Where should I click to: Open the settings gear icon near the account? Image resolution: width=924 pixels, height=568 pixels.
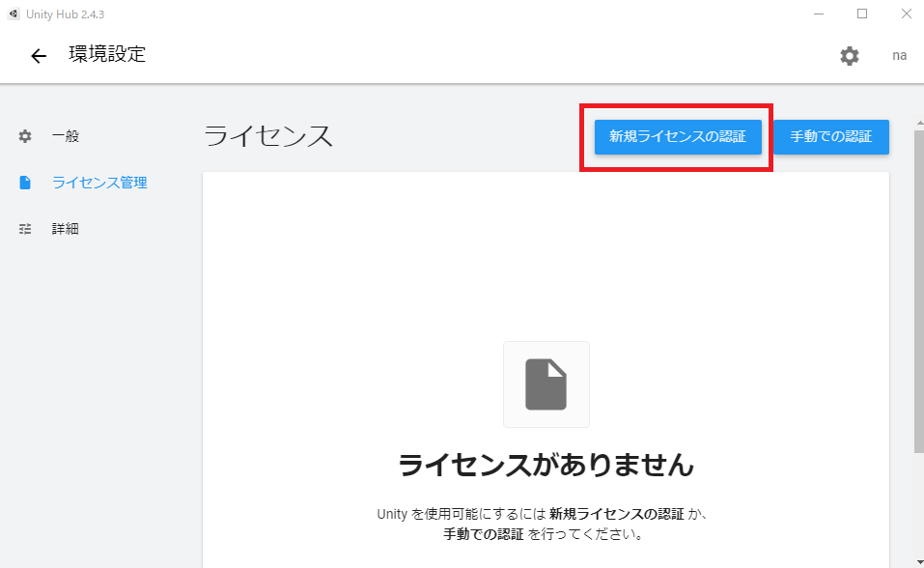(849, 55)
